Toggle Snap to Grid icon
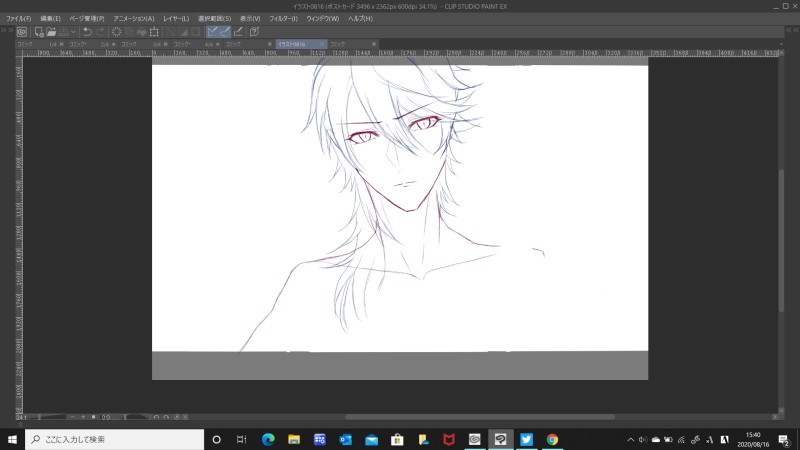Viewport: 800px width, 450px height. pos(238,32)
